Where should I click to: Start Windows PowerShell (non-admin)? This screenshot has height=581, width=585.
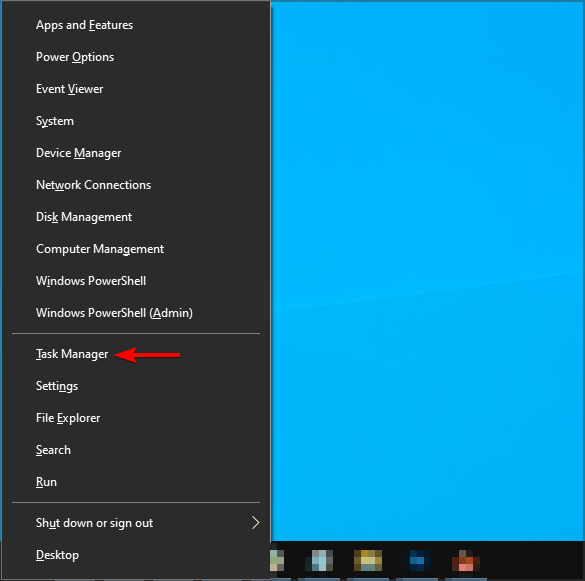coord(136,281)
